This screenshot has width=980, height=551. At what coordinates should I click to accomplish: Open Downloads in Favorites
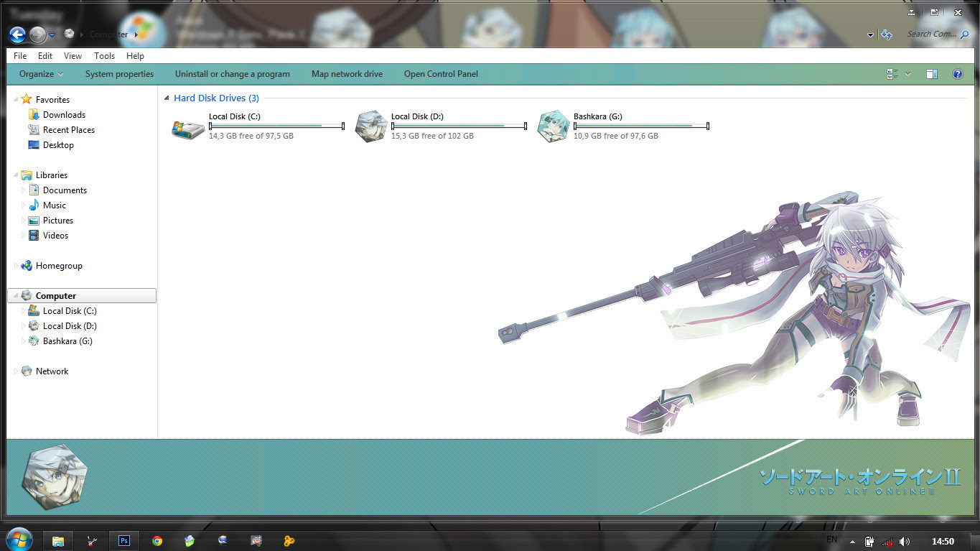pos(57,115)
